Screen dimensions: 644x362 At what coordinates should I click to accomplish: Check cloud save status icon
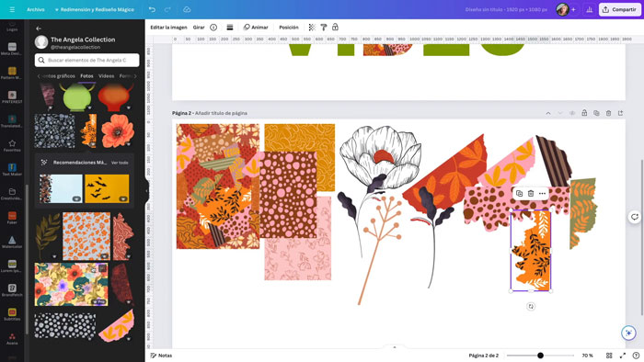pos(187,9)
